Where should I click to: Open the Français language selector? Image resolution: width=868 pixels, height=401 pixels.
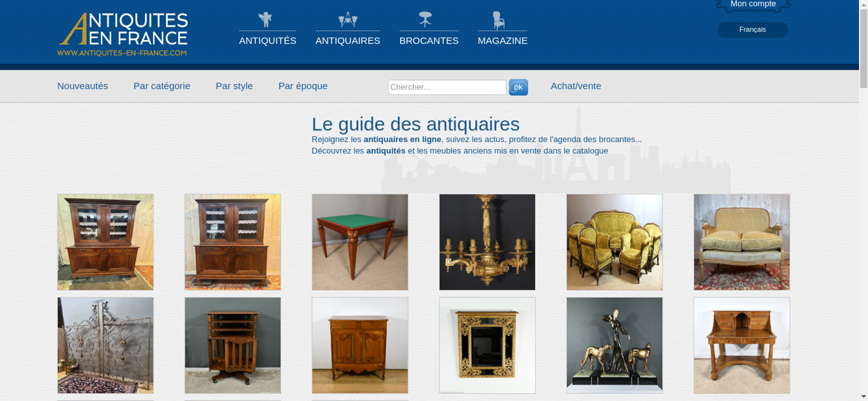tap(753, 30)
